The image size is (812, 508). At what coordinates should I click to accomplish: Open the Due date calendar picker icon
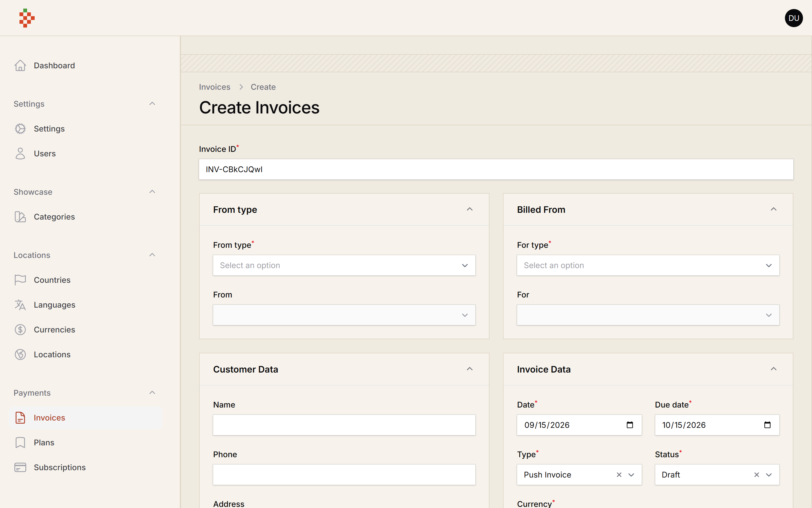click(x=767, y=425)
